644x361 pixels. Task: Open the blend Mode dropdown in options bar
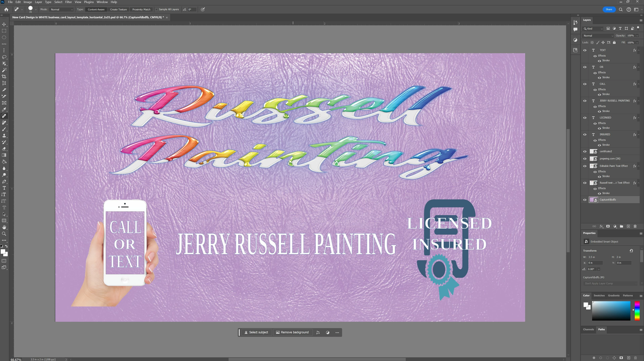click(61, 10)
